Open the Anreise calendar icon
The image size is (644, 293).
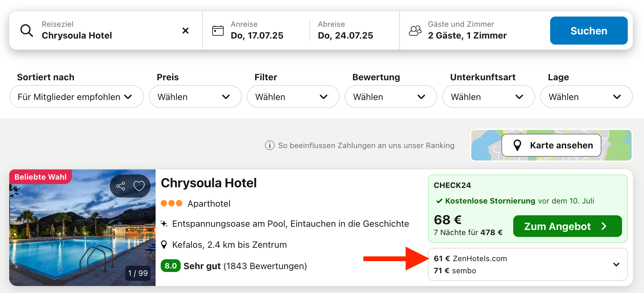point(218,31)
